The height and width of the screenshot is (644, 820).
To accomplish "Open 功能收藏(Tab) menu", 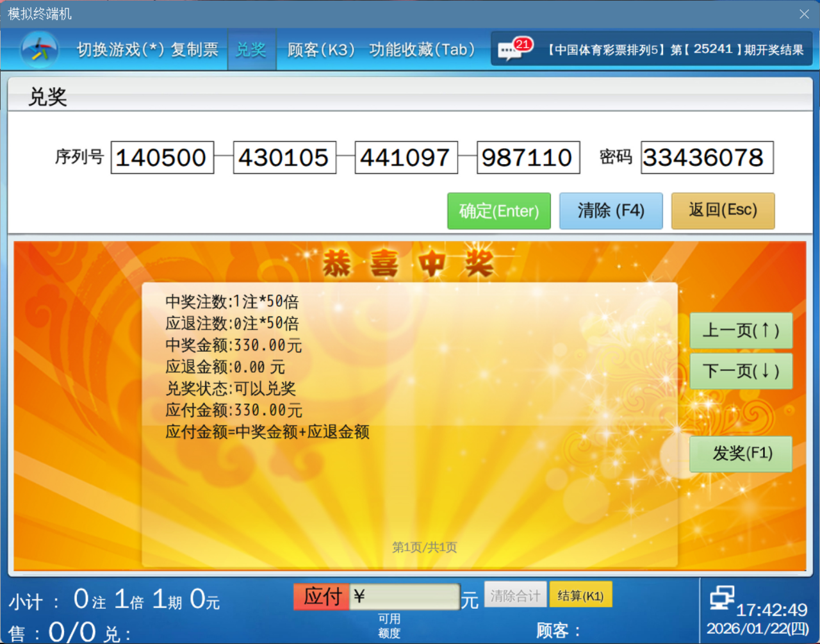I will coord(422,49).
